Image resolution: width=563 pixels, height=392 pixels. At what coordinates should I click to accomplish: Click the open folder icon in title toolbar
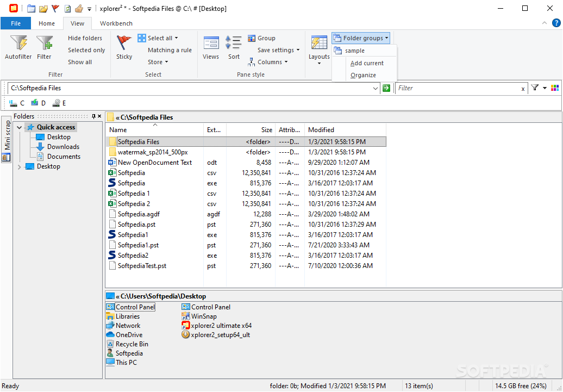click(x=43, y=8)
